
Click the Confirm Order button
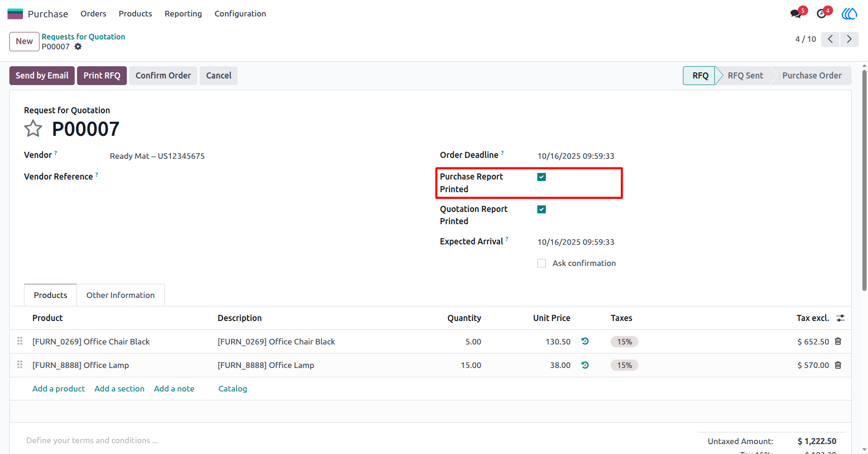[163, 76]
